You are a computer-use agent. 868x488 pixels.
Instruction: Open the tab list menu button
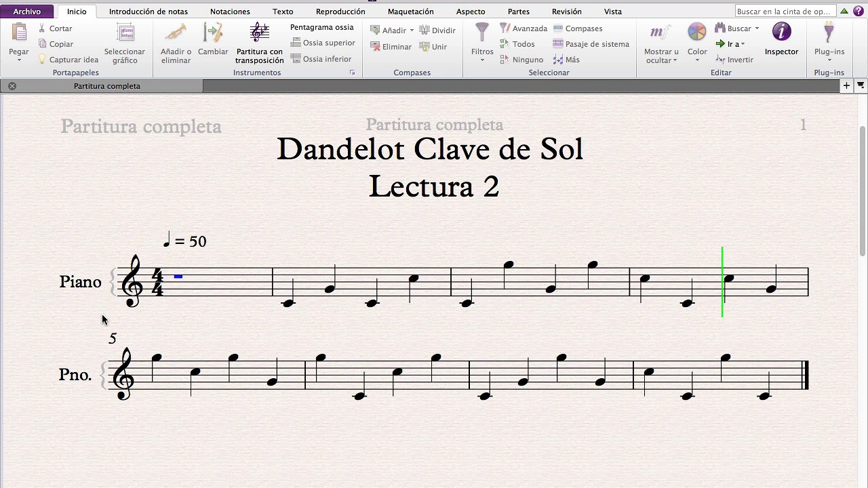point(861,85)
